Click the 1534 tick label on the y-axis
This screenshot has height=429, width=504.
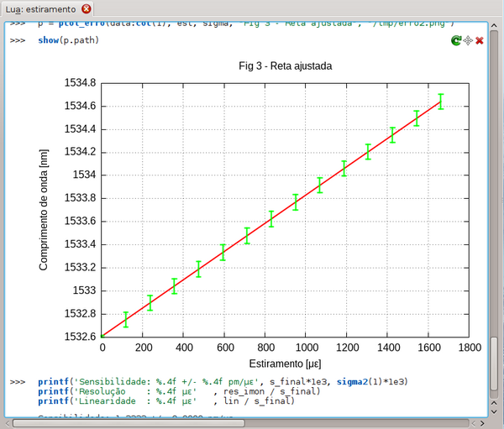85,175
